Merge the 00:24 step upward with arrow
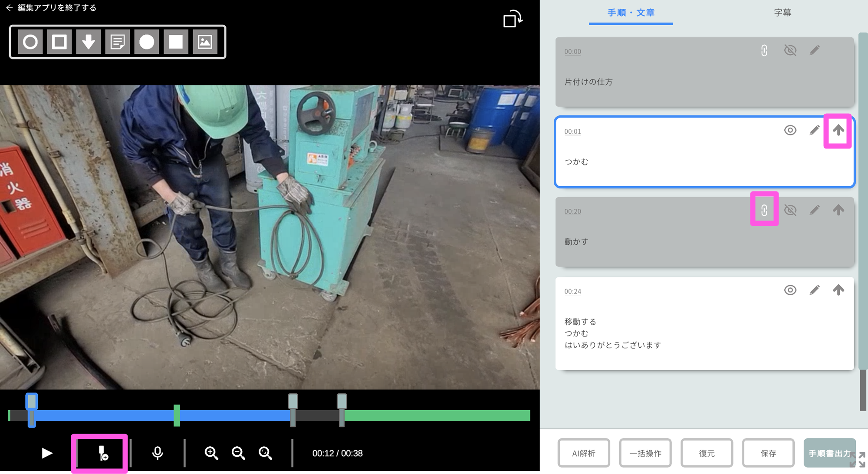This screenshot has width=868, height=474. coord(838,290)
